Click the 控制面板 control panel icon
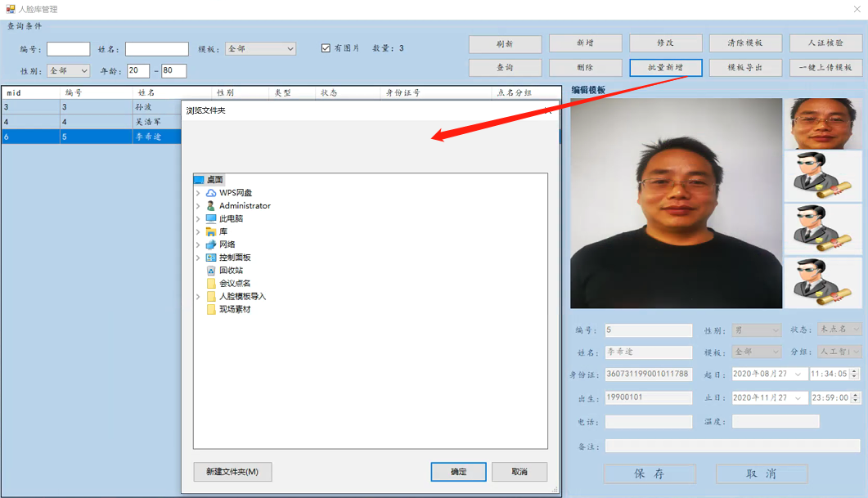868x498 pixels. (211, 258)
